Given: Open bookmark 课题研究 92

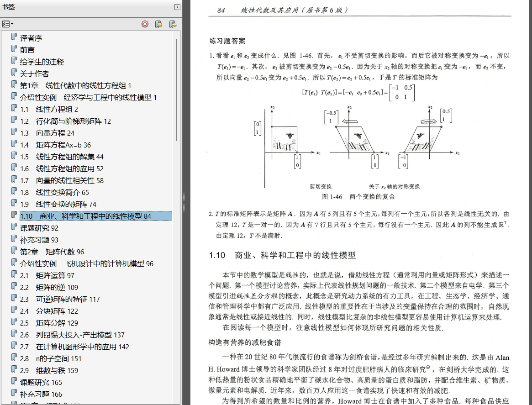Looking at the screenshot, I should click(39, 228).
